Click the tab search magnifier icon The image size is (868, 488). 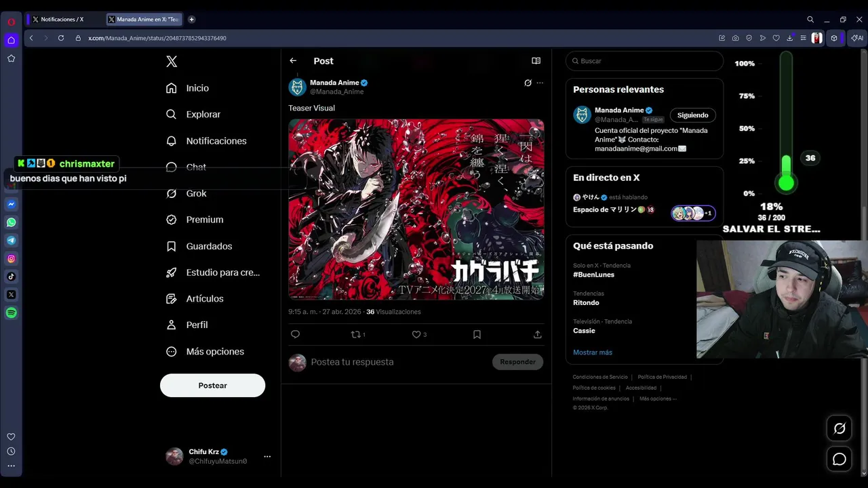coord(810,20)
